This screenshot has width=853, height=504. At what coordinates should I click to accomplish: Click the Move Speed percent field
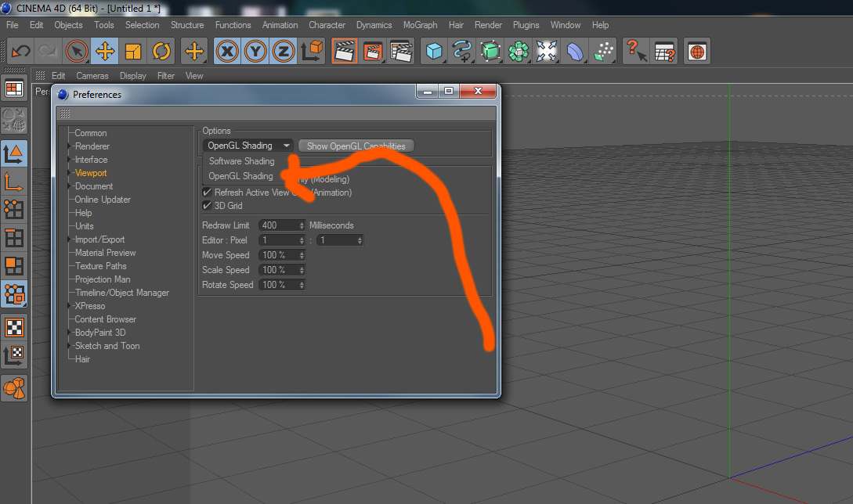279,255
